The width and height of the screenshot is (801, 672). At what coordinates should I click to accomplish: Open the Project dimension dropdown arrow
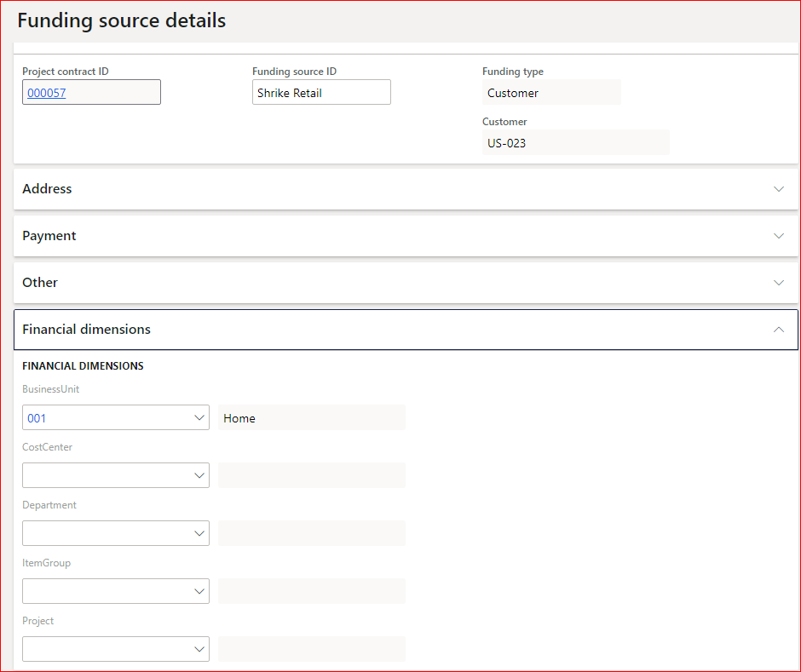pos(199,649)
